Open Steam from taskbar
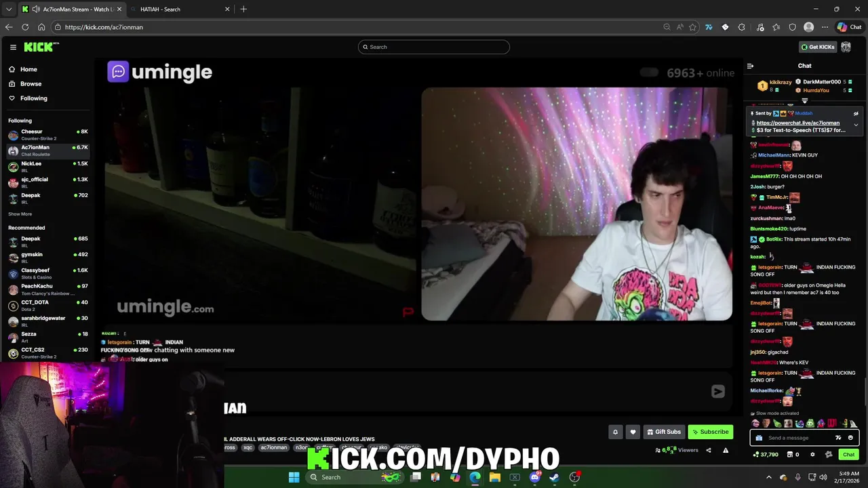 (554, 477)
